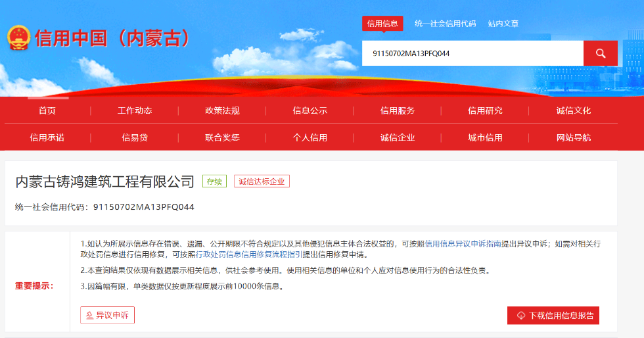The width and height of the screenshot is (644, 338).
Task: Click the credit code search input field
Action: point(472,53)
